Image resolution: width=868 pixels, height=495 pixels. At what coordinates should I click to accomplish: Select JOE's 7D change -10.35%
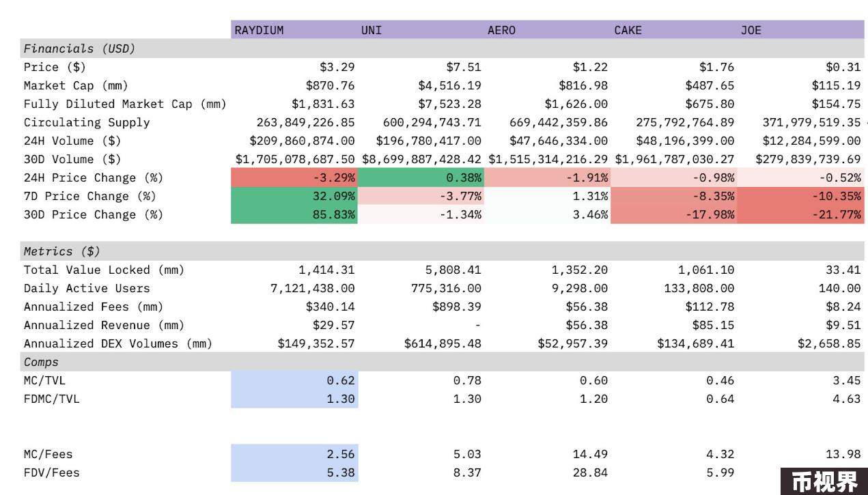click(x=801, y=196)
